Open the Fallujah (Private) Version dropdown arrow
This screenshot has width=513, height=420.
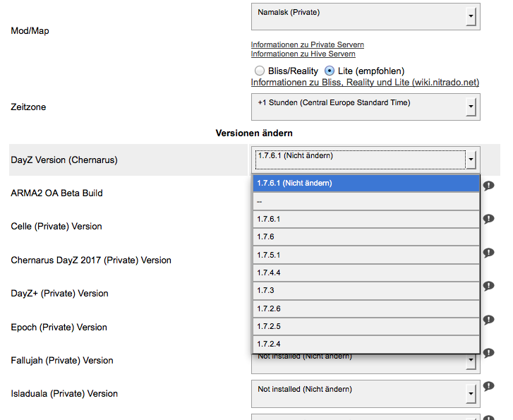click(471, 361)
